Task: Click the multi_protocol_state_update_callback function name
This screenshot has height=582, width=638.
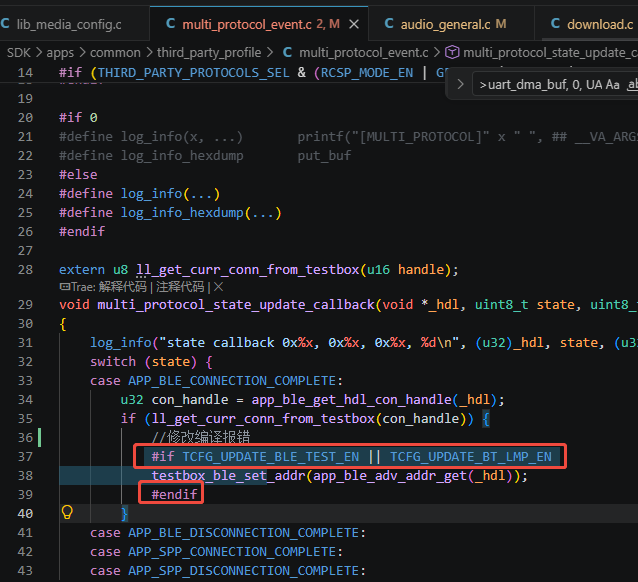Action: tap(236, 305)
